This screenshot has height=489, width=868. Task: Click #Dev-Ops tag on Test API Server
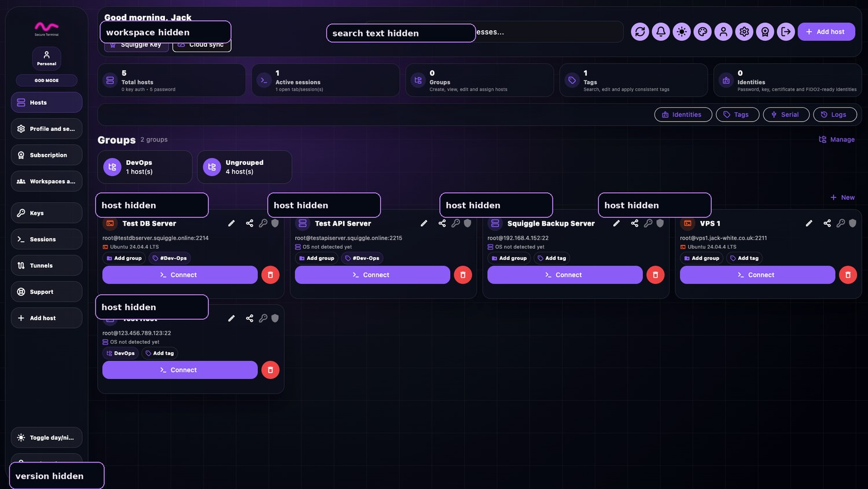(362, 258)
